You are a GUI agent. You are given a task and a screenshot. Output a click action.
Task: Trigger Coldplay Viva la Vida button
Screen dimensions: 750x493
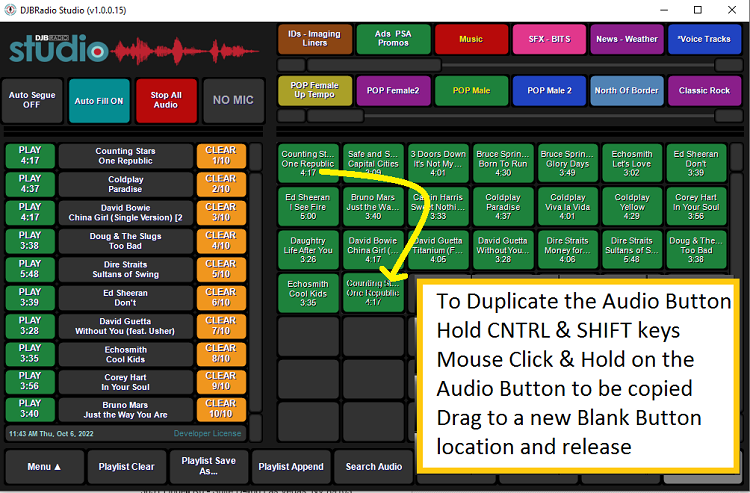click(x=567, y=207)
